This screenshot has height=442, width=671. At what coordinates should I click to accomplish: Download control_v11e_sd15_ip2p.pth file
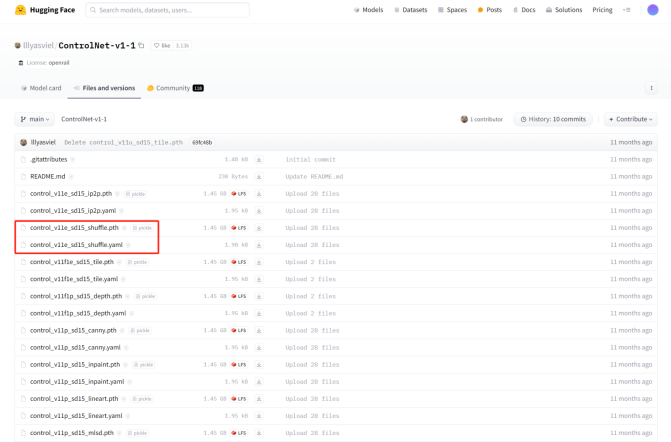pyautogui.click(x=259, y=194)
